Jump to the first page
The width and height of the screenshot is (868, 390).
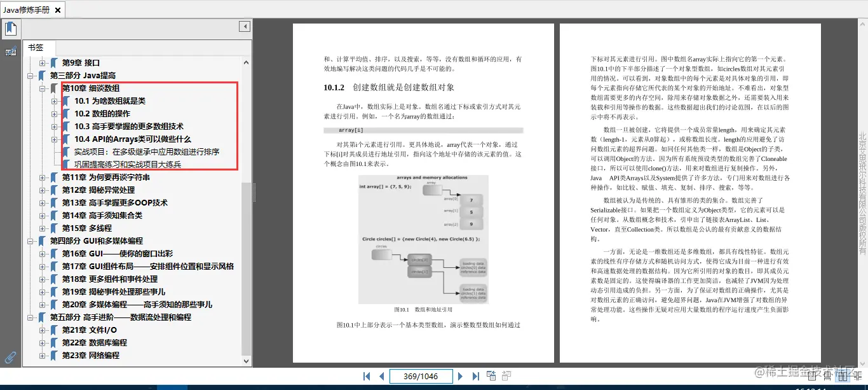pyautogui.click(x=366, y=375)
